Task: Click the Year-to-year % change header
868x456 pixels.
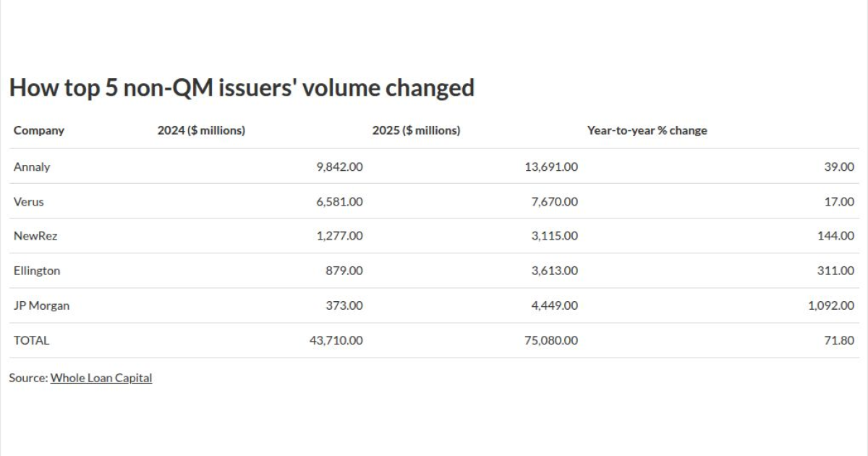Action: coord(647,130)
